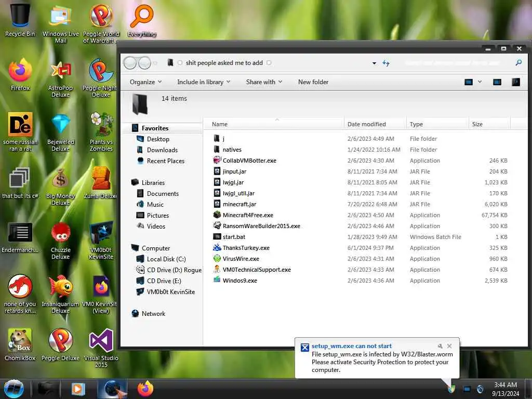Select Zuma Deluxe desktop icon
Screen dimensions: 532x399
(100, 182)
